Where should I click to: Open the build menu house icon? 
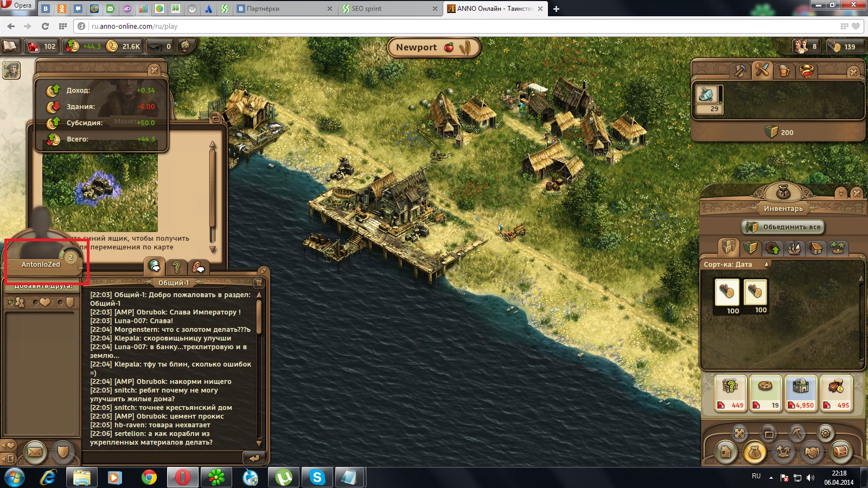point(725,451)
